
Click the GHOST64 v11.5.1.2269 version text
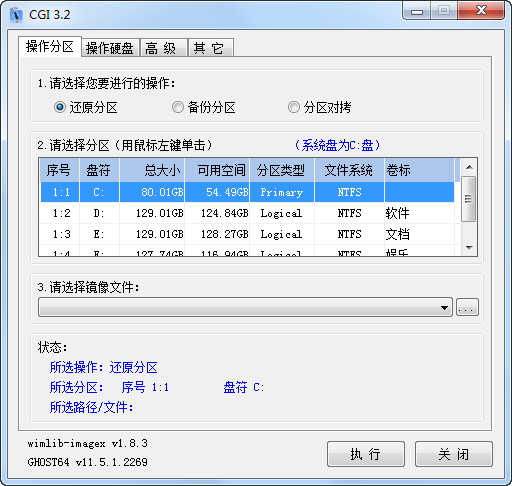[x=87, y=462]
